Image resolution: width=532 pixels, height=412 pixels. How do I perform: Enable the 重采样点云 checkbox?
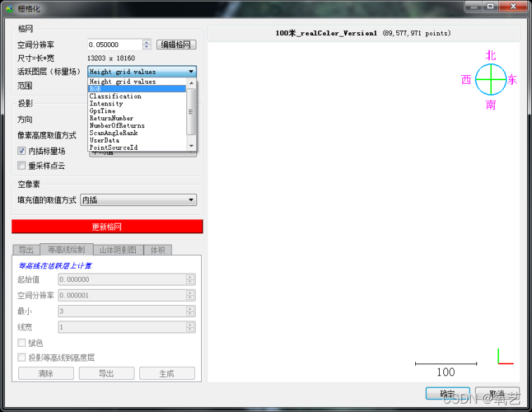(22, 165)
